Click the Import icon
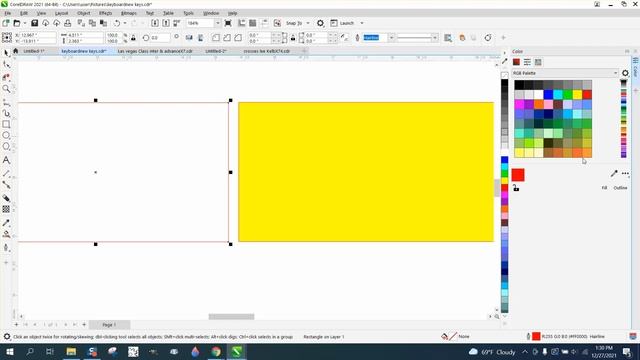This screenshot has width=640, height=360. (155, 23)
